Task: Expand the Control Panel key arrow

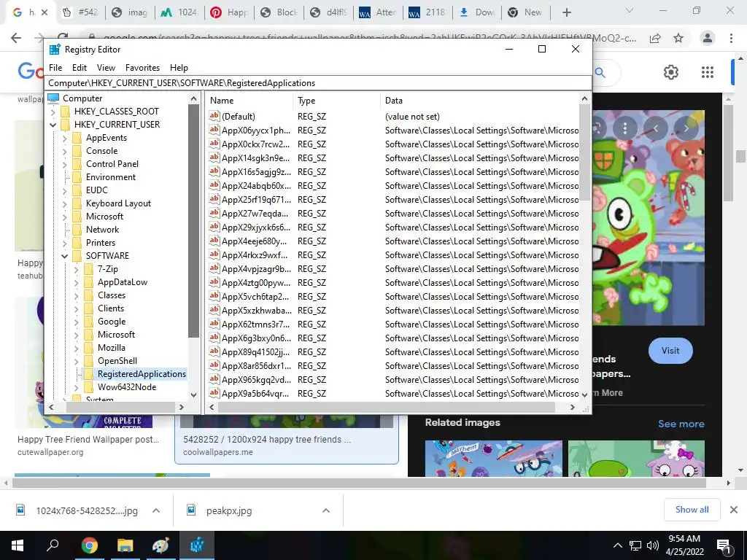Action: [64, 164]
